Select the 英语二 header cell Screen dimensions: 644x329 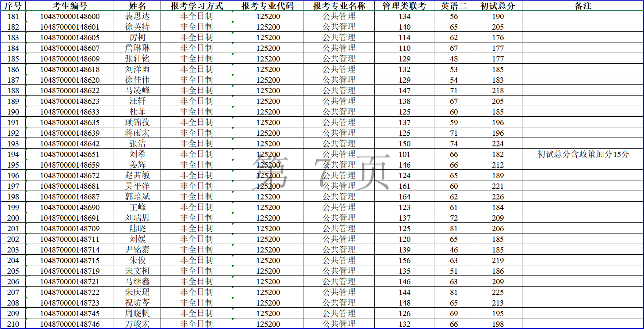(x=453, y=6)
